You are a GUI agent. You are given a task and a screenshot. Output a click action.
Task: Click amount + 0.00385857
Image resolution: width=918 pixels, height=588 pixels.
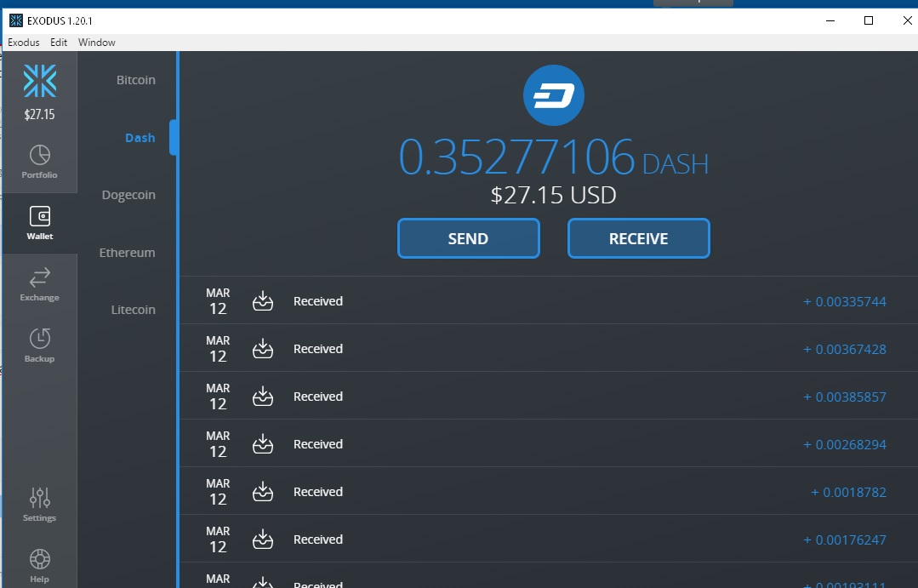845,397
